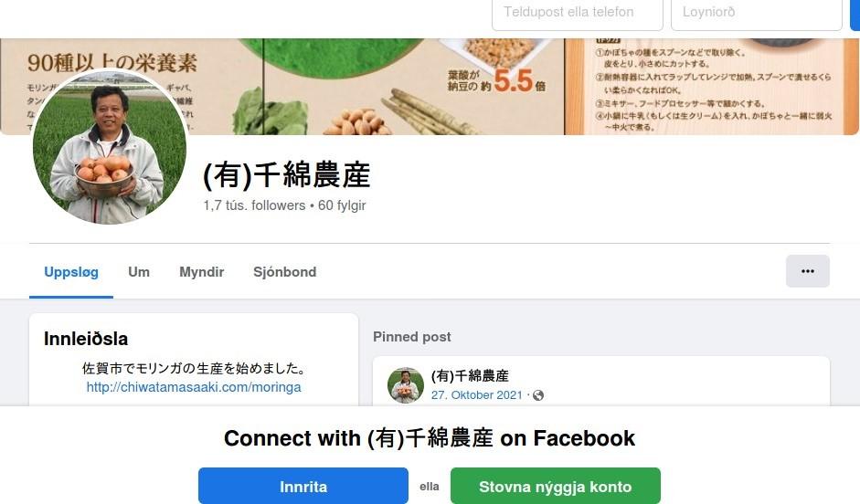Viewport: 860px width, 504px height.
Task: Go to the Sjónbond tab
Action: [x=284, y=272]
